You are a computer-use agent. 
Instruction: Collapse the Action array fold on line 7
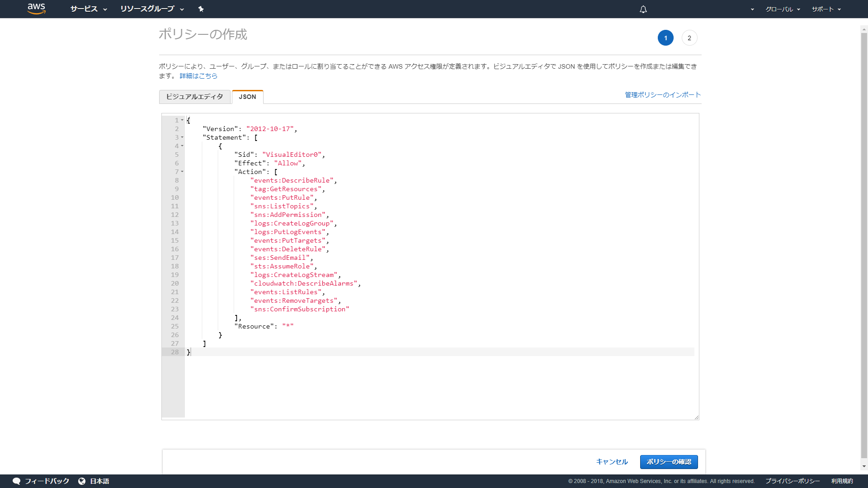pyautogui.click(x=182, y=172)
